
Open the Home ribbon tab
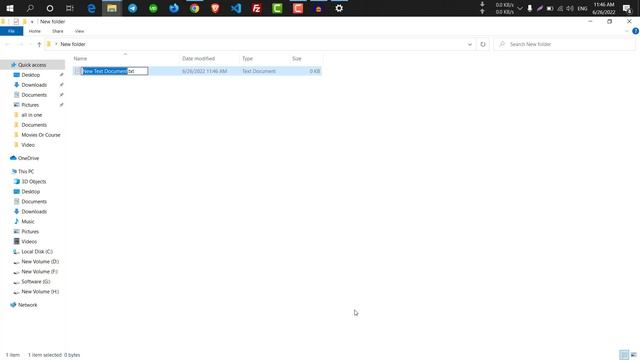(35, 31)
